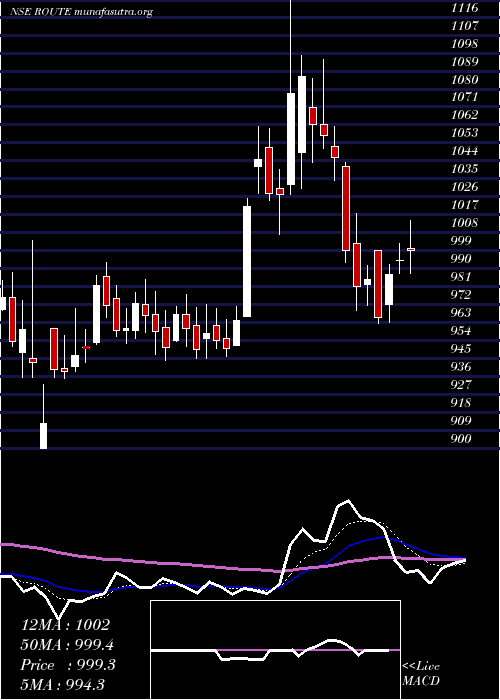Select the 972 price axis label
The width and height of the screenshot is (500, 700).
pyautogui.click(x=462, y=295)
